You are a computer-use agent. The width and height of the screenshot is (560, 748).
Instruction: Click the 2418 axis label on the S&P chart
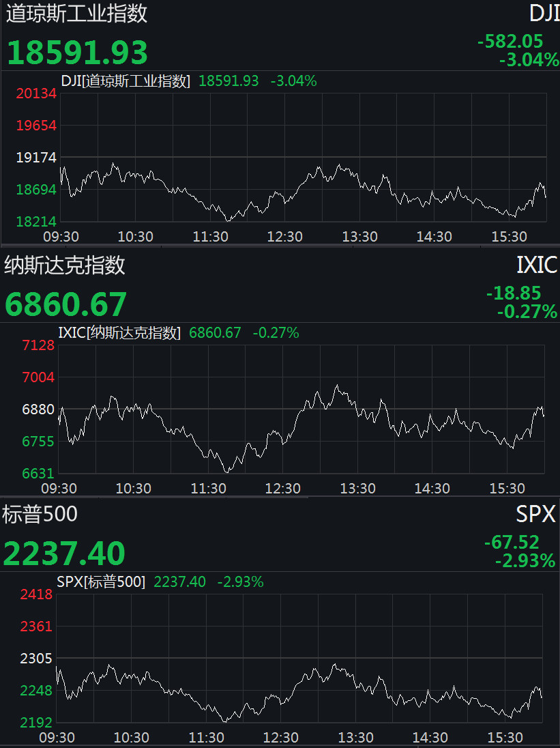pos(36,594)
